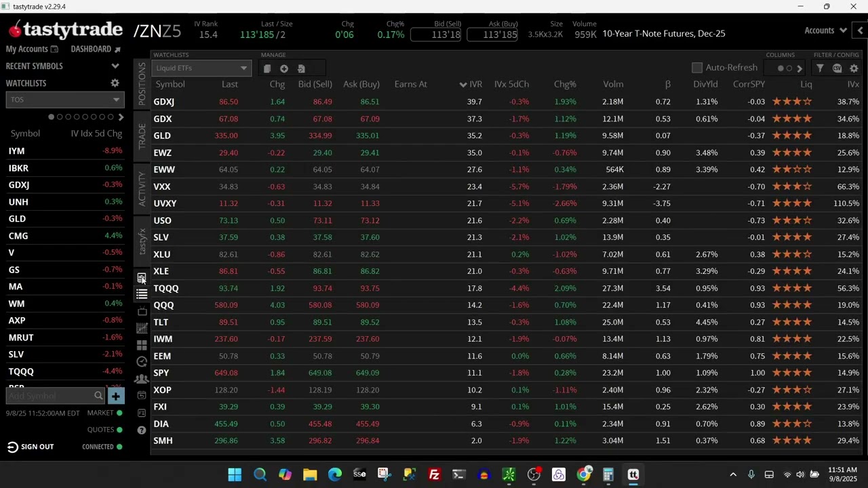Open the Liquid ETFs watchlist dropdown
This screenshot has width=868, height=488.
click(201, 68)
